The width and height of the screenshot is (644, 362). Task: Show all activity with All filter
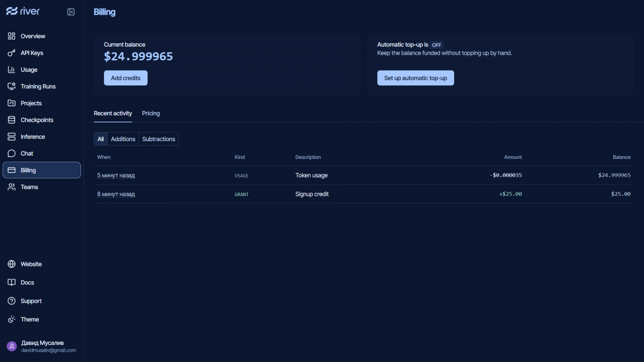[101, 139]
